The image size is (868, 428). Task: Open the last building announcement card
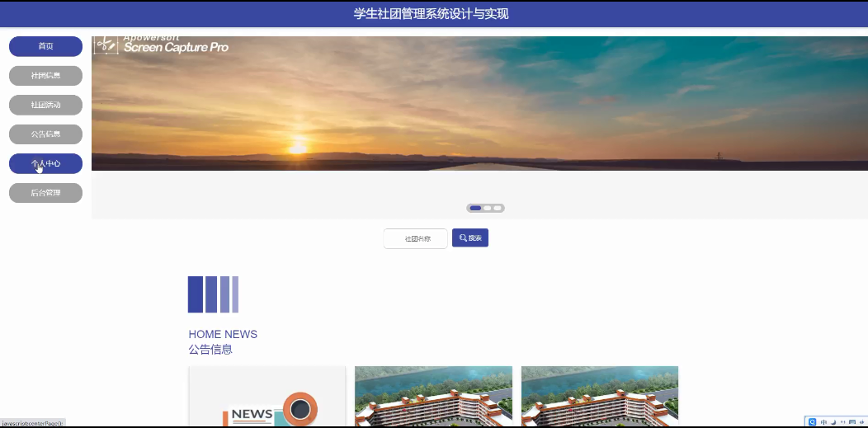(x=600, y=396)
